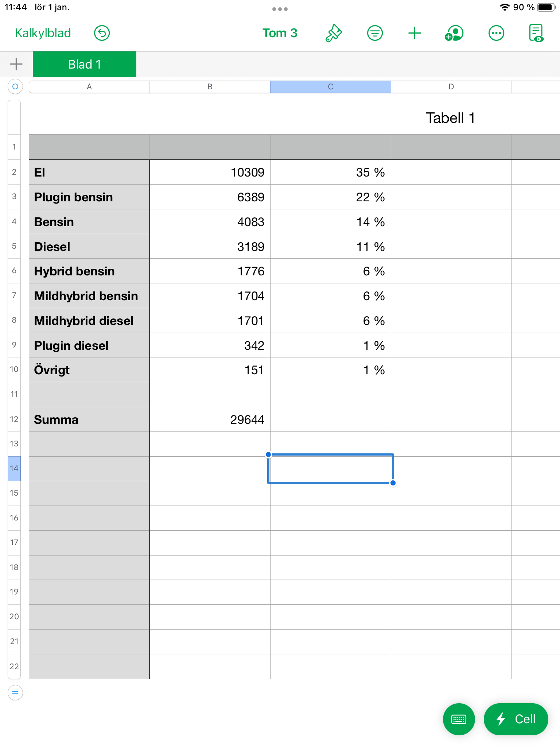Tap the Cell actions button

(516, 719)
